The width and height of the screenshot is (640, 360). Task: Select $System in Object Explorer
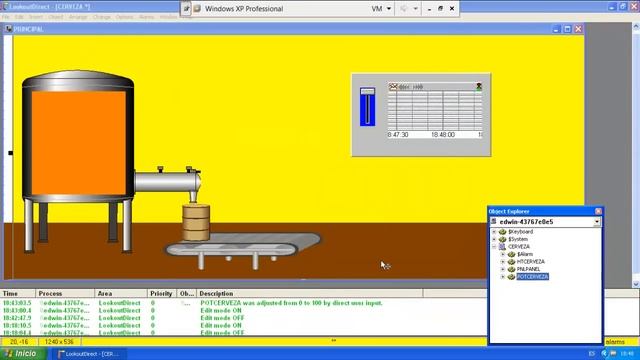[x=518, y=239]
